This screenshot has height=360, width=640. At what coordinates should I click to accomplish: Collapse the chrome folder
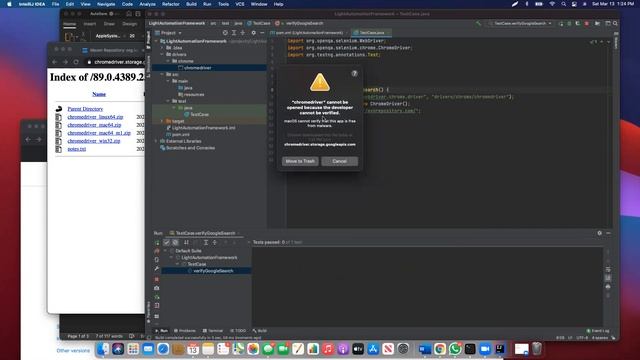[168, 61]
